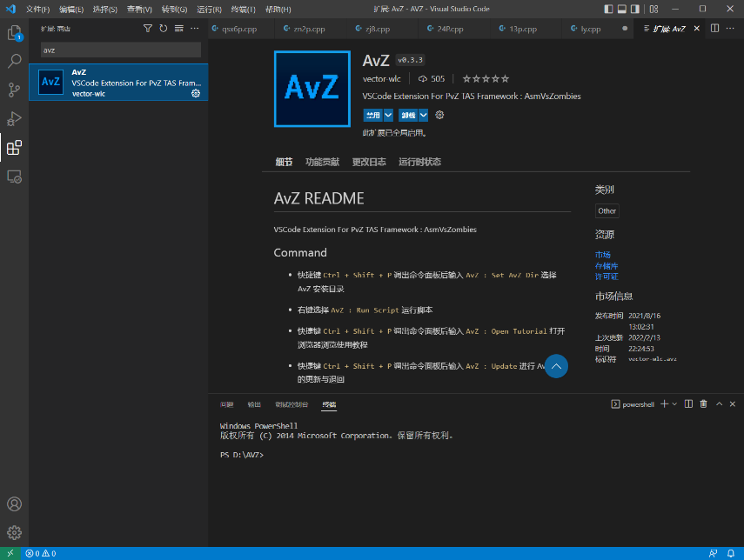Open extensions sidebar more actions menu
This screenshot has width=744, height=560.
[x=195, y=29]
